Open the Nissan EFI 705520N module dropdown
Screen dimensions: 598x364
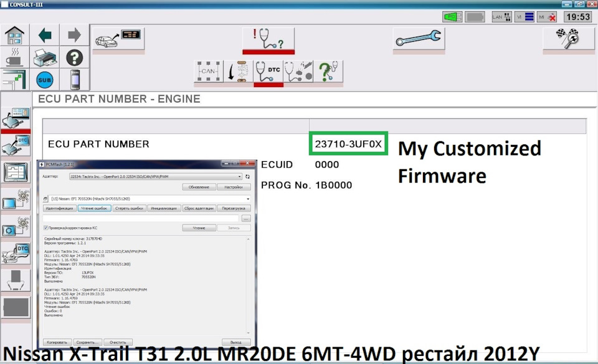pyautogui.click(x=150, y=198)
